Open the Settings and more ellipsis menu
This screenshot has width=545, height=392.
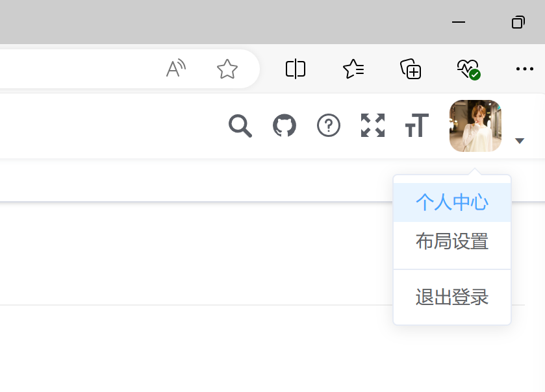524,69
